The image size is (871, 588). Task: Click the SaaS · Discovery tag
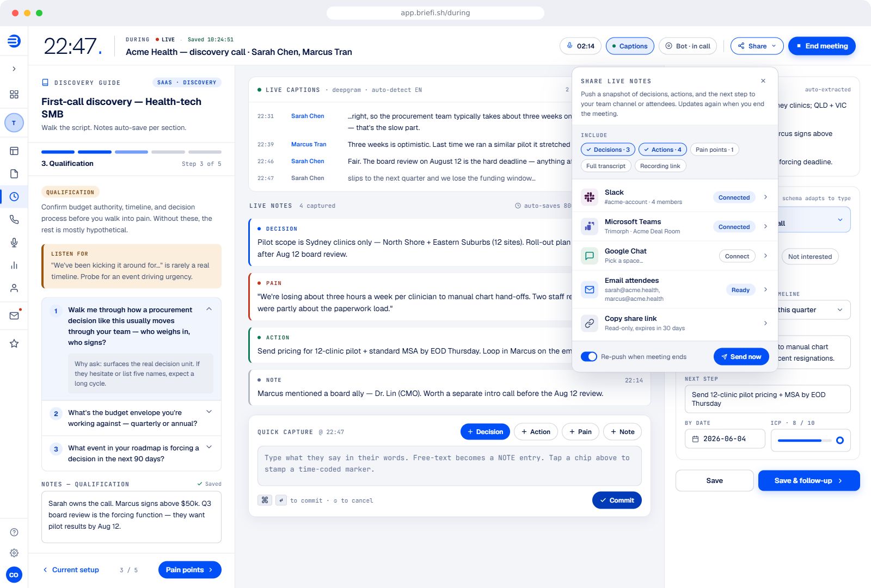[187, 83]
